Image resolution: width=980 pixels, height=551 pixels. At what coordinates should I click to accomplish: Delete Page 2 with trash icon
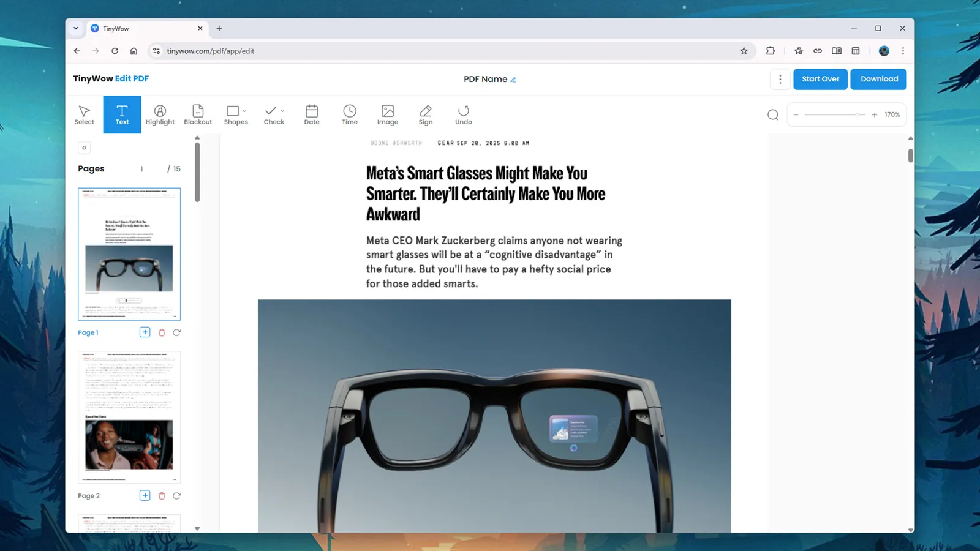pos(162,496)
